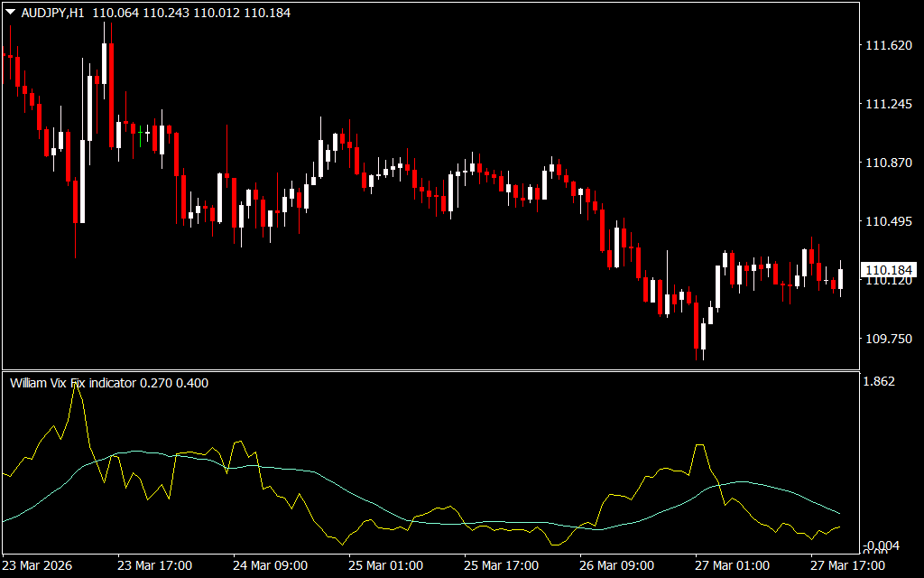Click the William Vix Fix indicator label
Screen dimensions: 924x578
74,383
